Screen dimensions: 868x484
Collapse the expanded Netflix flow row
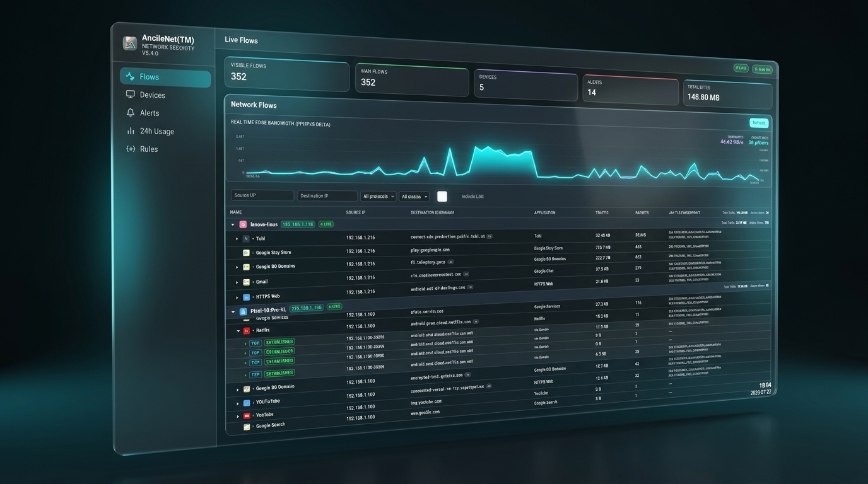point(238,331)
